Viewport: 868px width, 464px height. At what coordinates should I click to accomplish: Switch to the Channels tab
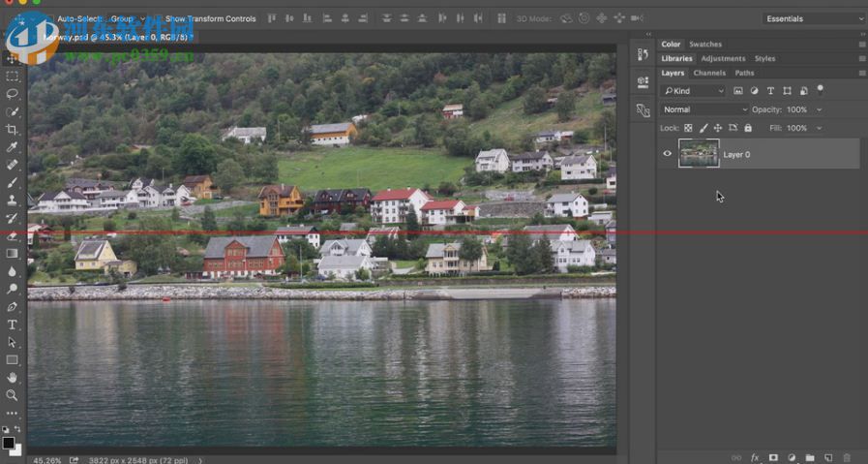point(709,74)
